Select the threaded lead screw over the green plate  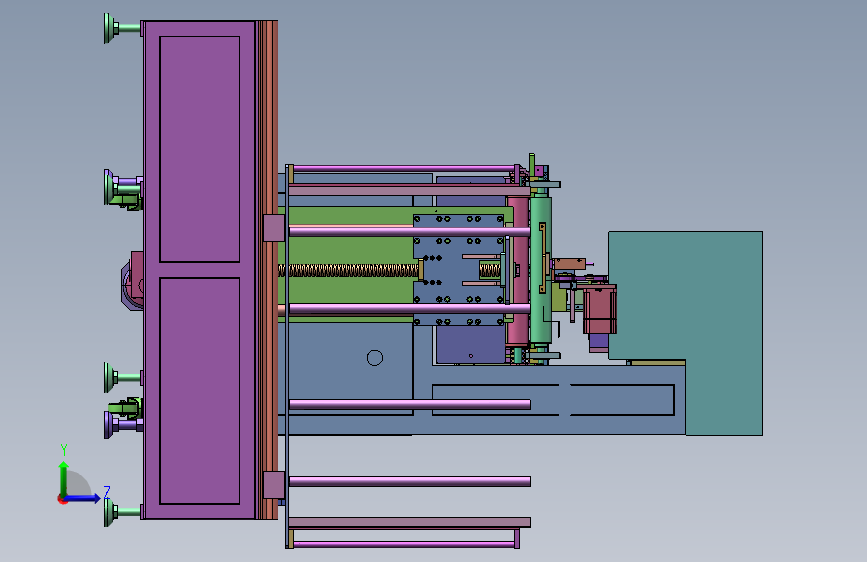click(x=348, y=270)
